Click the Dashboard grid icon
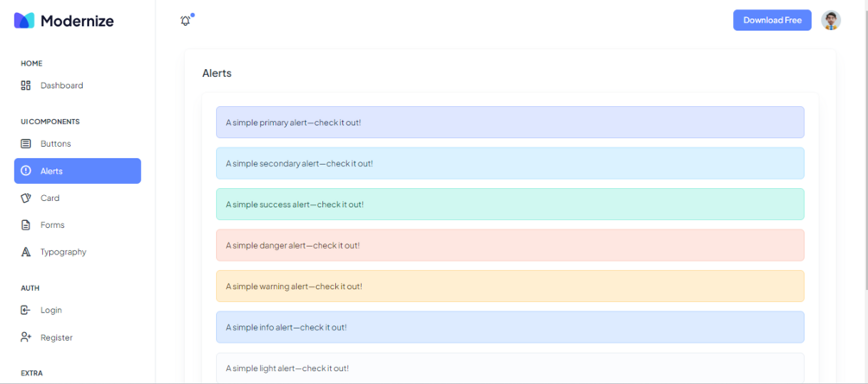 click(x=25, y=85)
